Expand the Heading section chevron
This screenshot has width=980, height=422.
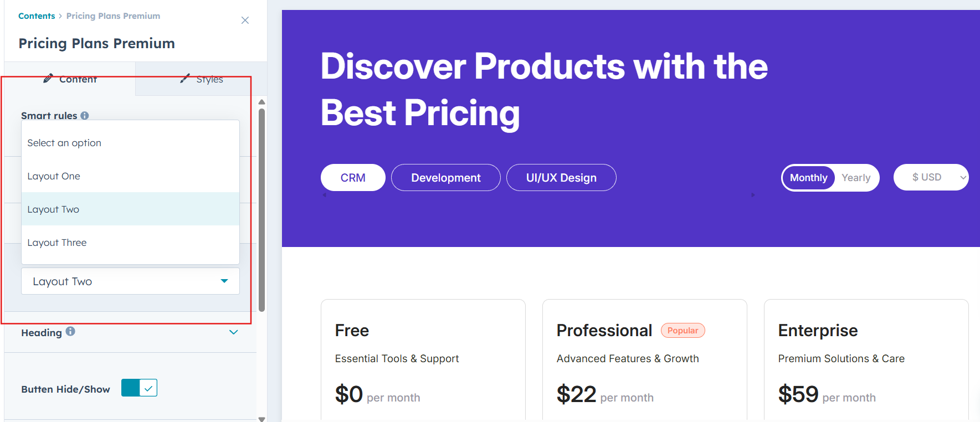pos(234,332)
